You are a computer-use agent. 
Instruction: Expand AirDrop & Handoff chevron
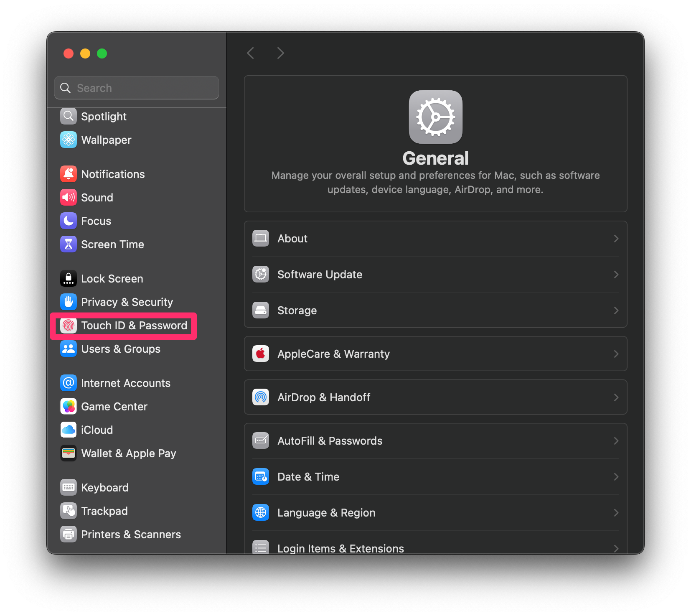616,397
